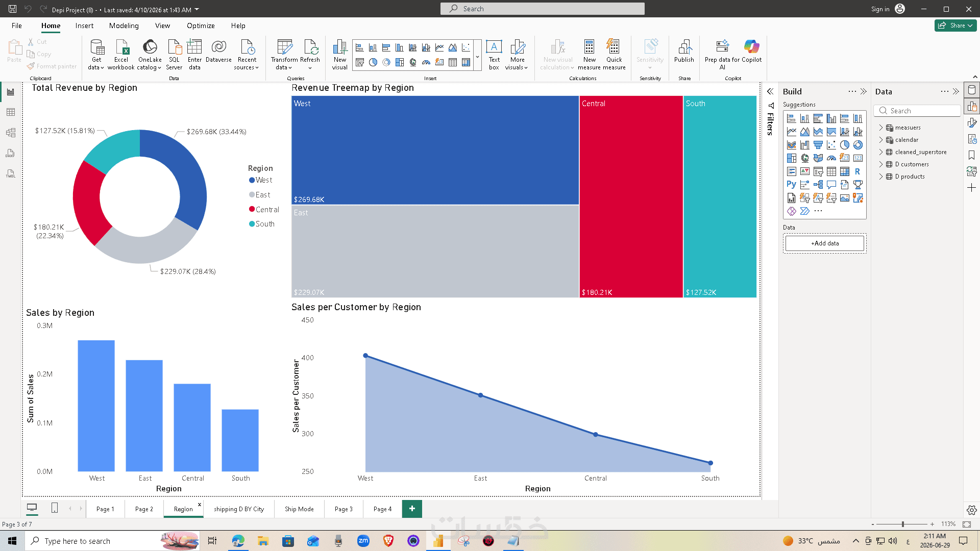Expand the Filters pane
Viewport: 980px width, 551px height.
click(x=770, y=92)
